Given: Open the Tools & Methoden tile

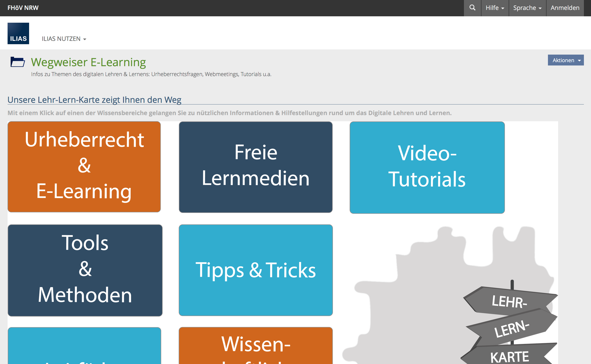Looking at the screenshot, I should [85, 270].
